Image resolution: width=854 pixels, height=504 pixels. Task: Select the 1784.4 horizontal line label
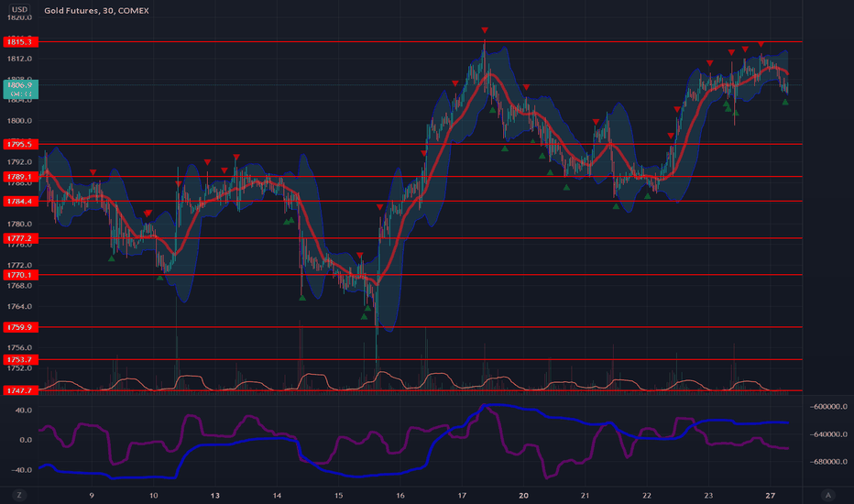coord(19,202)
